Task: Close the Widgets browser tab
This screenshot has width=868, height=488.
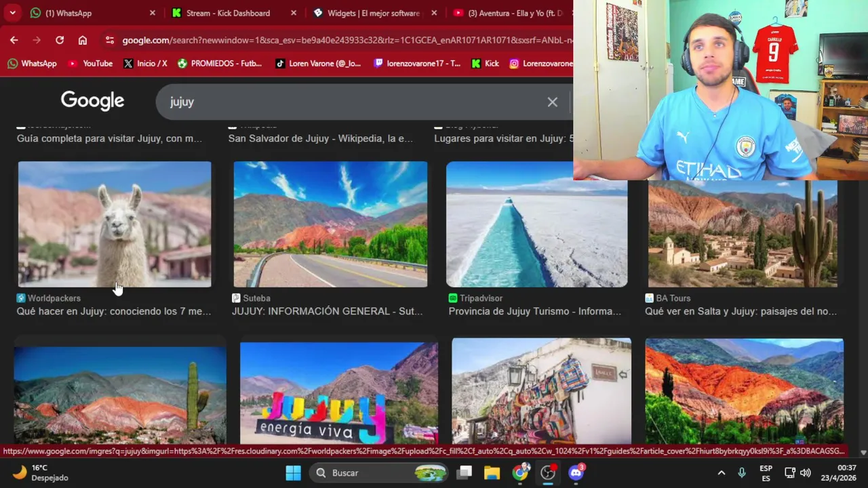Action: [434, 13]
